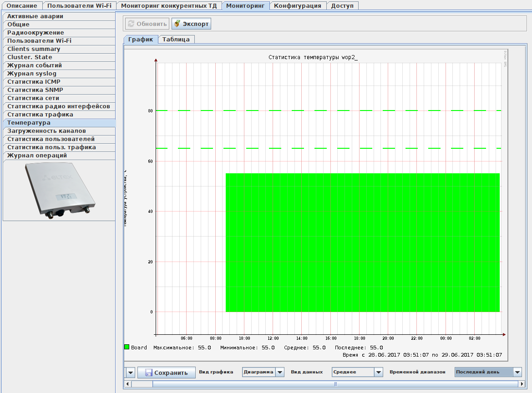Open Загруженность каналов sidebar item
Image resolution: width=532 pixels, height=393 pixels.
click(46, 131)
